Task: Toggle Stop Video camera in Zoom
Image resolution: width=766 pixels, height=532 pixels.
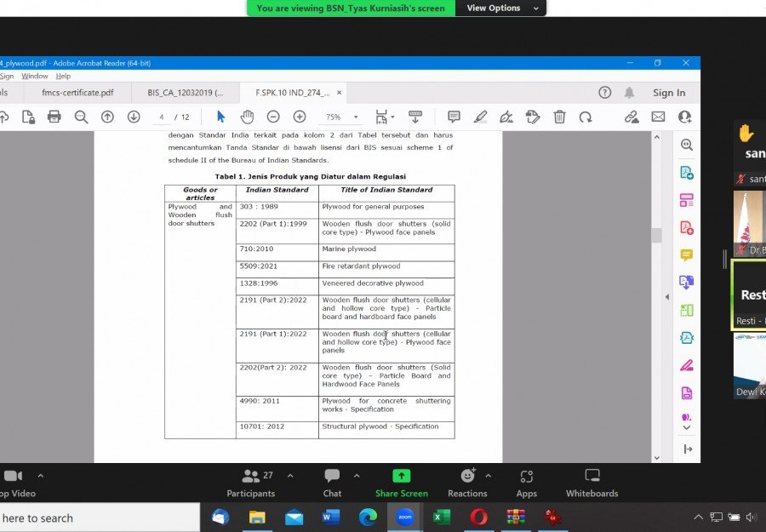Action: (x=13, y=477)
